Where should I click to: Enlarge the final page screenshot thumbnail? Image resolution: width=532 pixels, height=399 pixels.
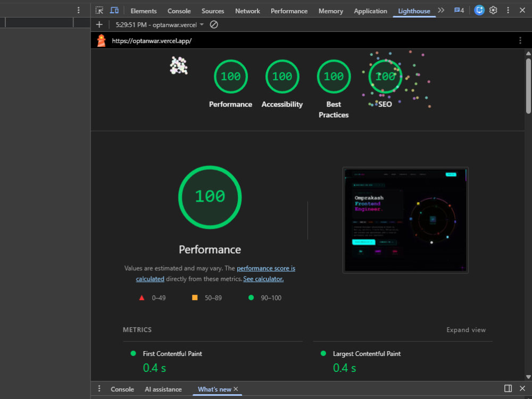click(405, 220)
